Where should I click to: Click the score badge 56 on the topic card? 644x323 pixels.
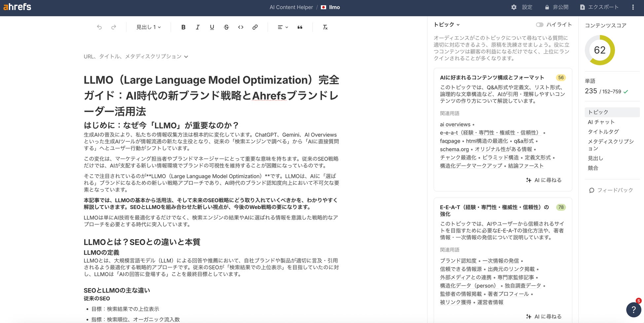[x=561, y=78]
